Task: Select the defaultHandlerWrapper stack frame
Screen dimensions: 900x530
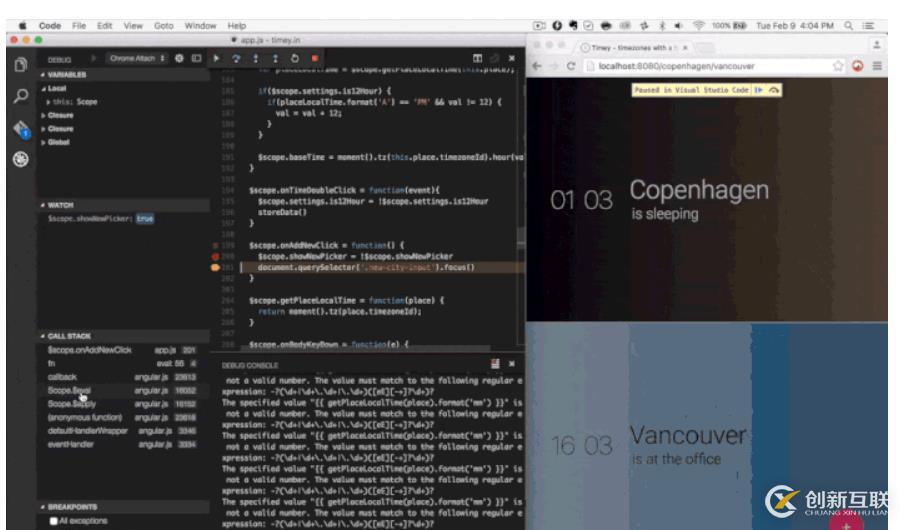Action: click(x=122, y=431)
